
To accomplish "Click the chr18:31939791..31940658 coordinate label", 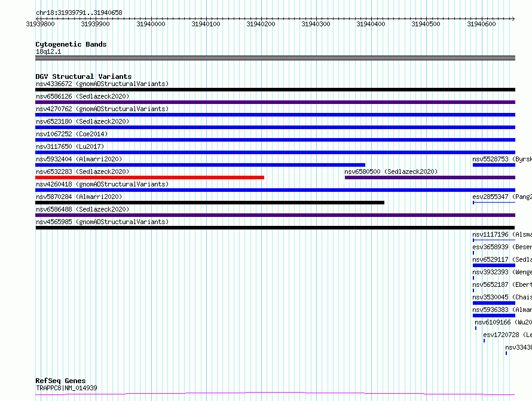I will 79,13.
